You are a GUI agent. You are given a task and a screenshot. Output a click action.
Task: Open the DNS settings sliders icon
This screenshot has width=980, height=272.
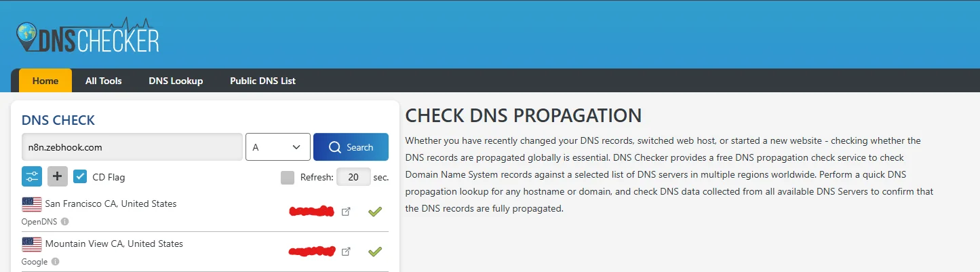[32, 176]
